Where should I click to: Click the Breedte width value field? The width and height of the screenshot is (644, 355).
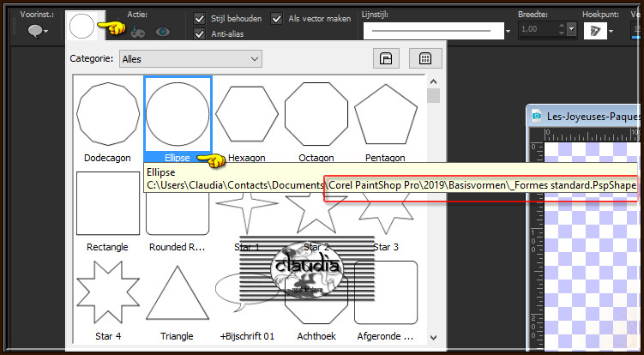pyautogui.click(x=537, y=29)
